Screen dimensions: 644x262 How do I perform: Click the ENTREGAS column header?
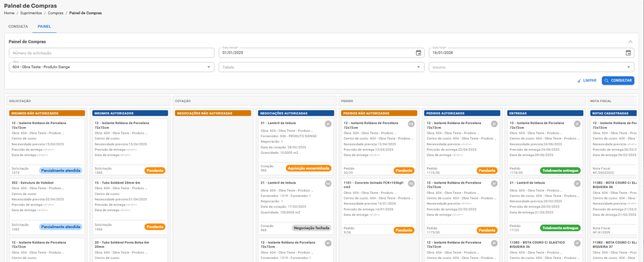tap(545, 112)
